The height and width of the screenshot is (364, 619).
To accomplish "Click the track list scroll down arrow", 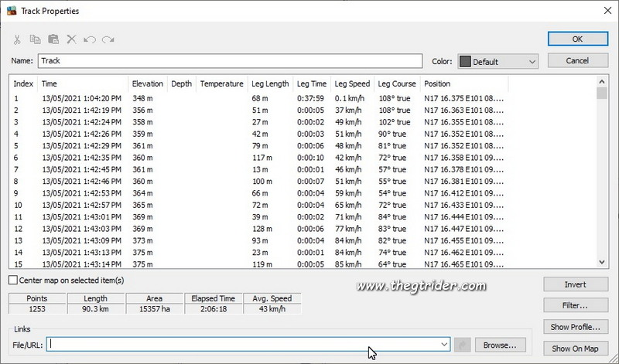I will coord(602,263).
